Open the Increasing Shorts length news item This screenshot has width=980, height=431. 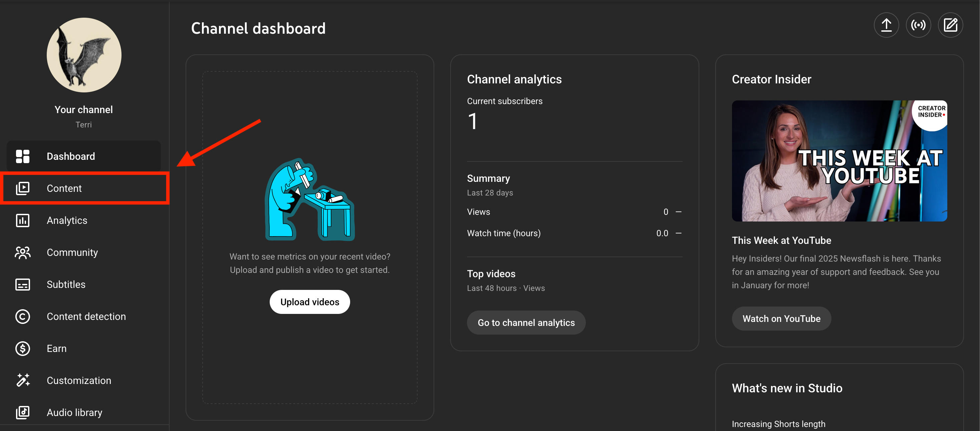pos(778,424)
